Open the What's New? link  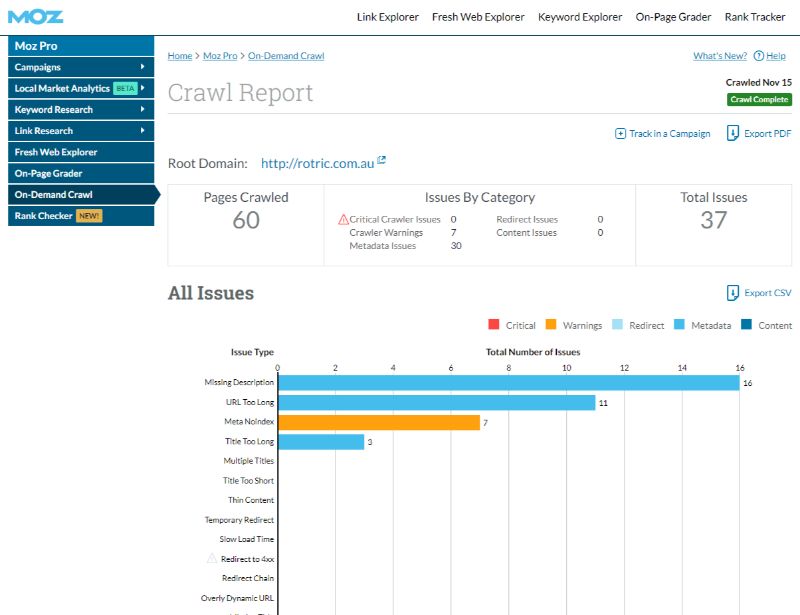pyautogui.click(x=720, y=56)
